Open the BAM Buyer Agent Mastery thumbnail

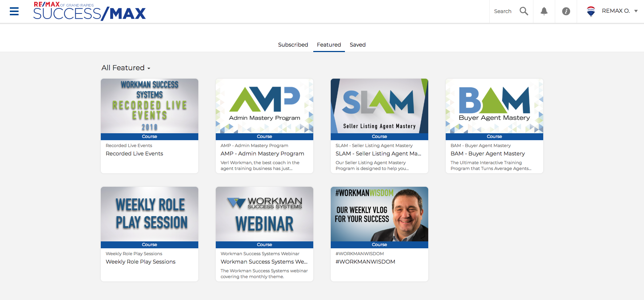pyautogui.click(x=494, y=106)
